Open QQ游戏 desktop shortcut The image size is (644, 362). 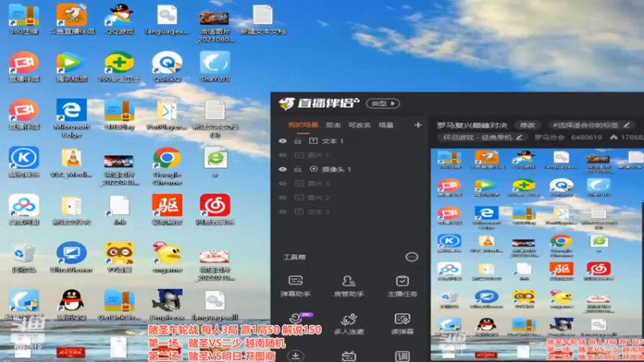pyautogui.click(x=119, y=19)
